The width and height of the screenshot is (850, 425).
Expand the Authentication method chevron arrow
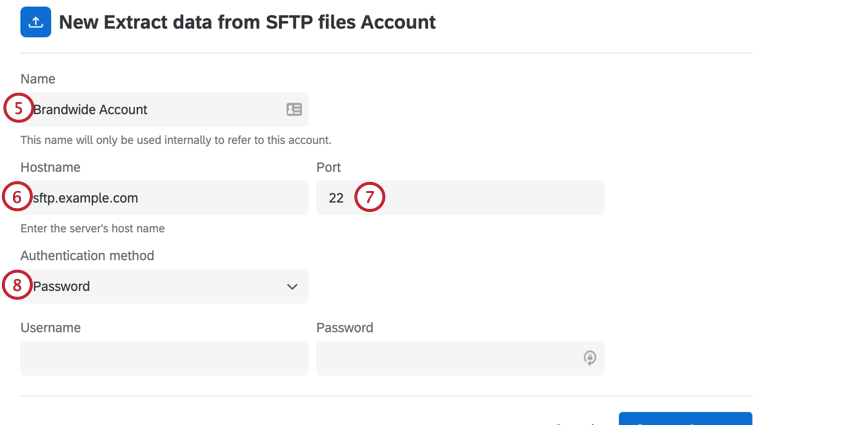coord(292,287)
